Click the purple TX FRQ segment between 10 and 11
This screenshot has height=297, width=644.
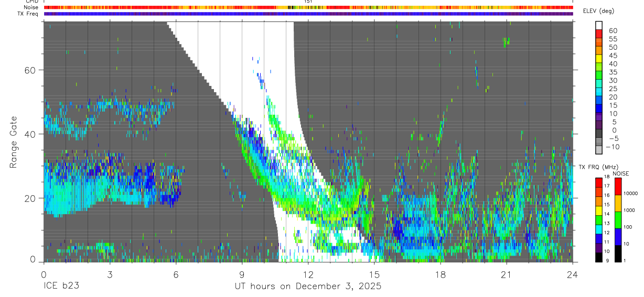click(599, 248)
